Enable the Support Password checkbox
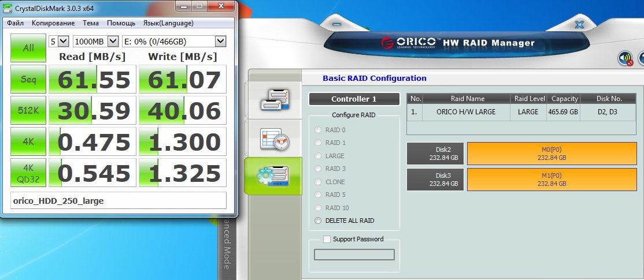 (327, 239)
